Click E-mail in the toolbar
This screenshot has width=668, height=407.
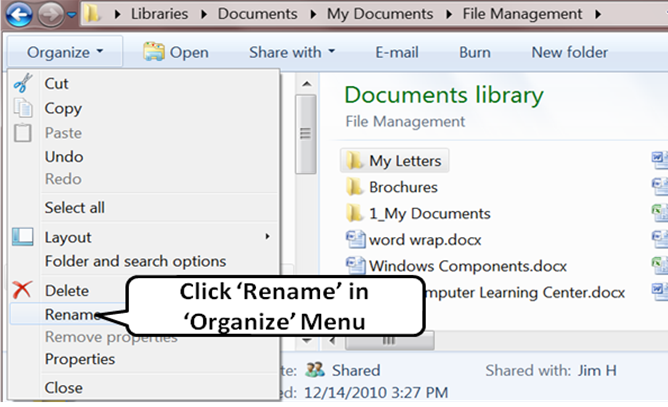[x=397, y=52]
